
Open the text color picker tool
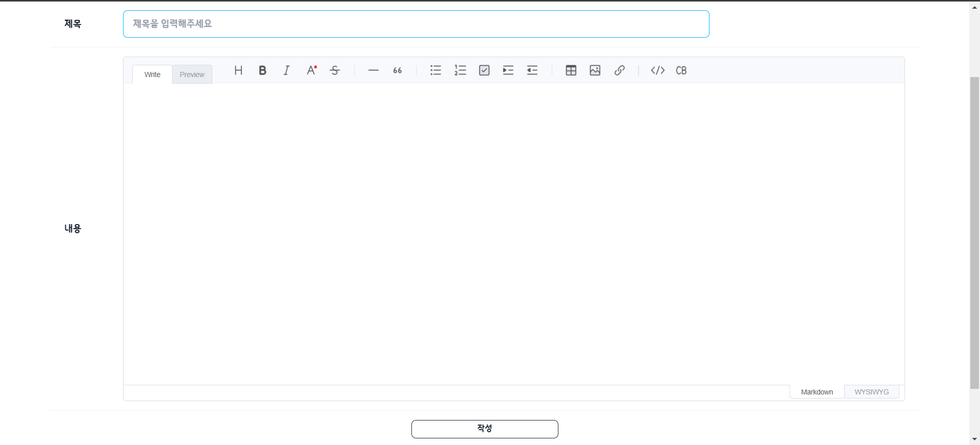[311, 70]
